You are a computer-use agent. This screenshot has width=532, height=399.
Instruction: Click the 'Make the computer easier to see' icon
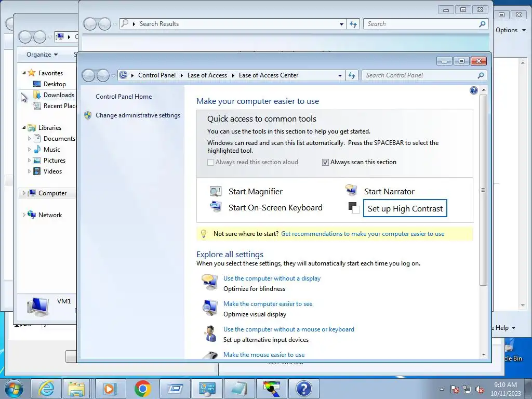tap(210, 308)
